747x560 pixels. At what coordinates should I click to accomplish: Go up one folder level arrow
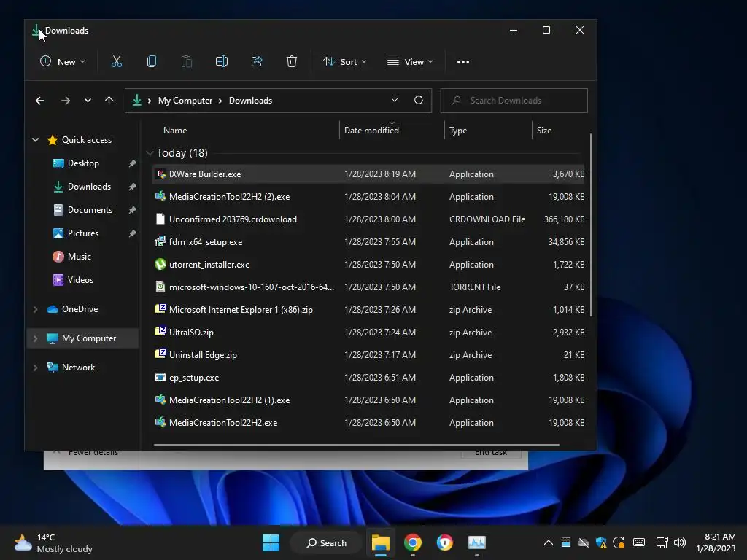[x=109, y=101]
